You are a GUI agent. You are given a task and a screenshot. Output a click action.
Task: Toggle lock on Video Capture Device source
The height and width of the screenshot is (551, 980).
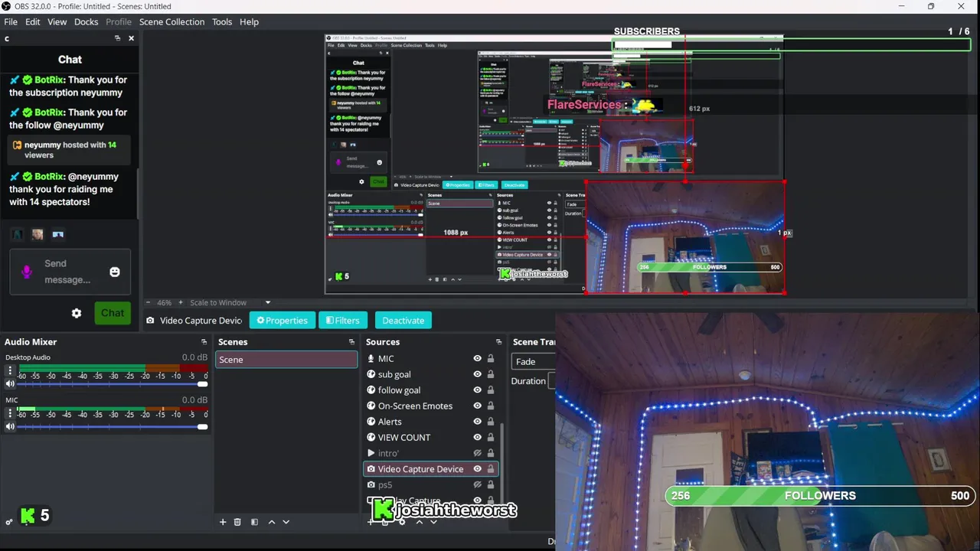tap(491, 469)
